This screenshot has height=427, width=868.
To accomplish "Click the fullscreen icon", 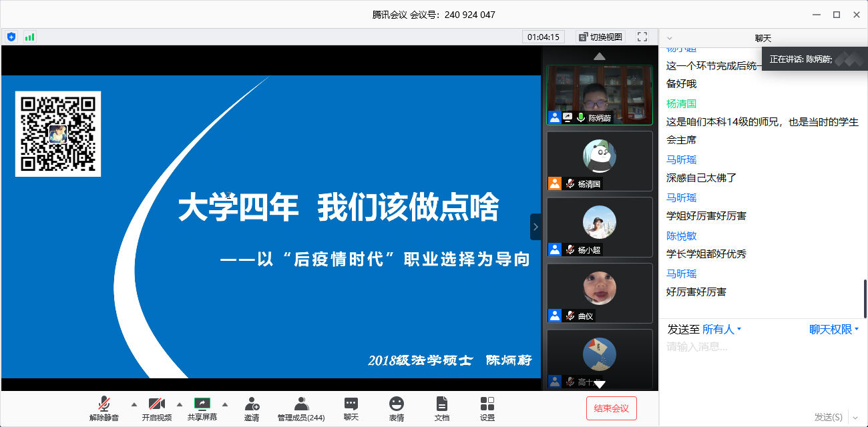I will click(642, 37).
